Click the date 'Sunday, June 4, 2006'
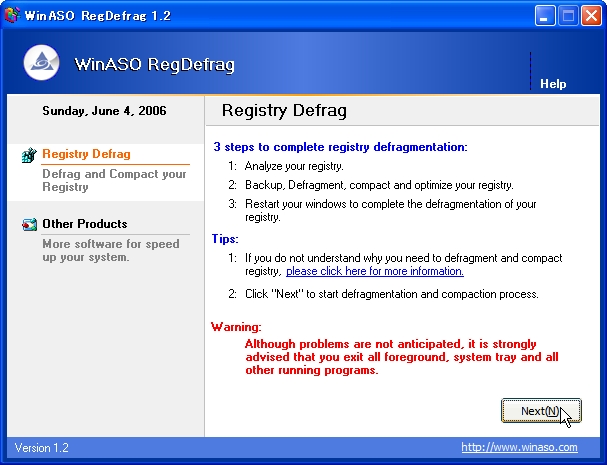Image resolution: width=607 pixels, height=465 pixels. 104,111
